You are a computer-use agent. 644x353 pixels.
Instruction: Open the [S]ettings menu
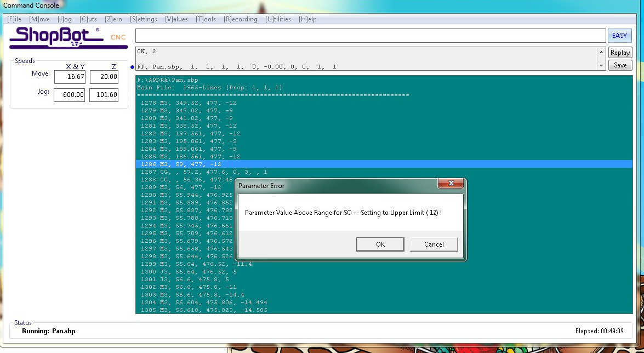(144, 19)
